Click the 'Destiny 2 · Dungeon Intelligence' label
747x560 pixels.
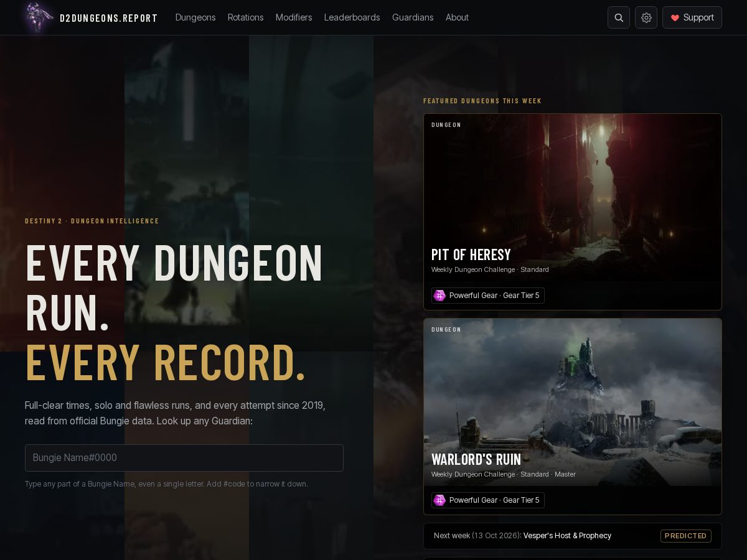(92, 221)
